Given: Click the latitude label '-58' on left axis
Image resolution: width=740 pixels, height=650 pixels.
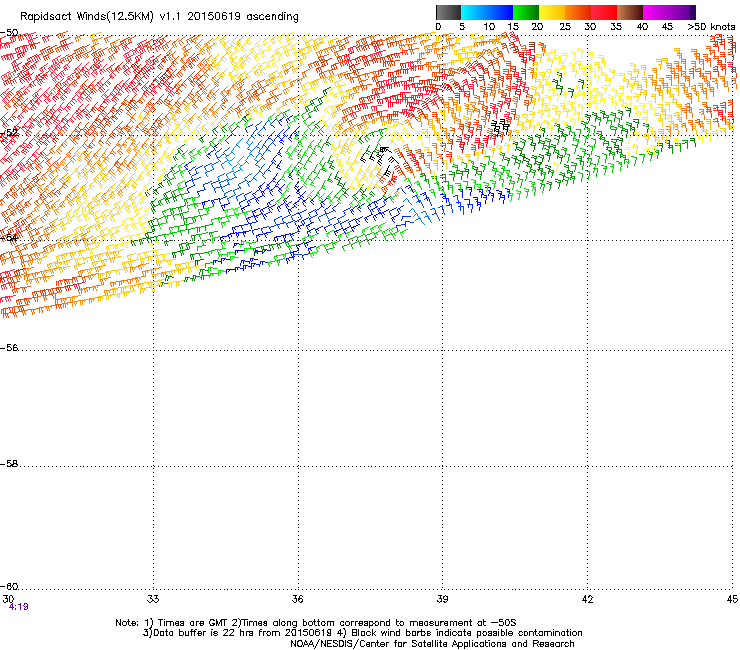Looking at the screenshot, I should [x=9, y=464].
